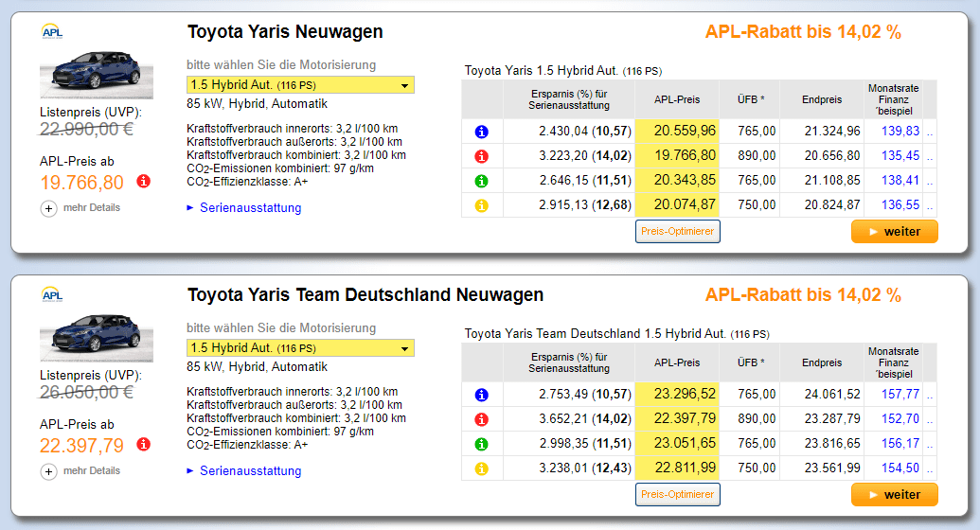Click heading Toyota Yaris Team Deutschland Neuwagen
Image resolution: width=980 pixels, height=530 pixels.
(x=365, y=295)
